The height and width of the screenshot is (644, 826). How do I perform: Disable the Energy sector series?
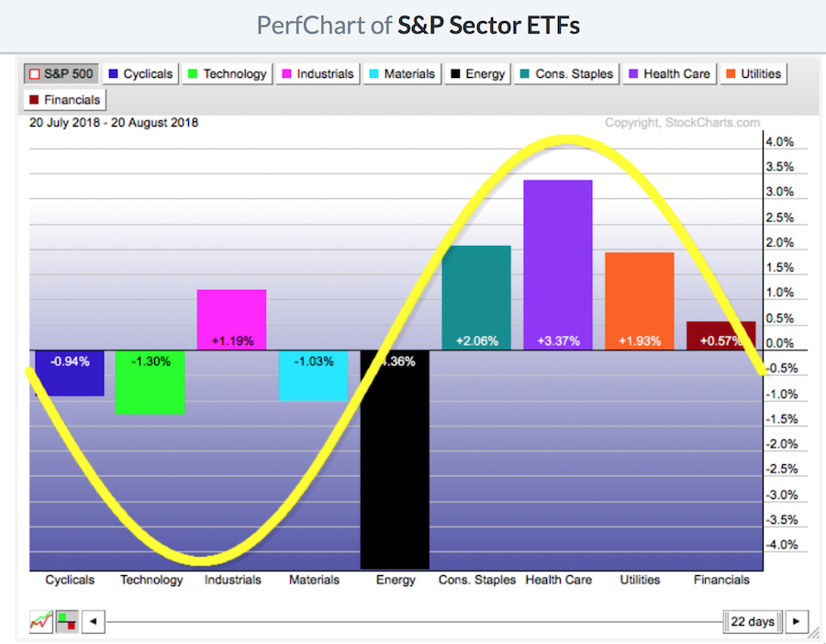click(x=474, y=74)
